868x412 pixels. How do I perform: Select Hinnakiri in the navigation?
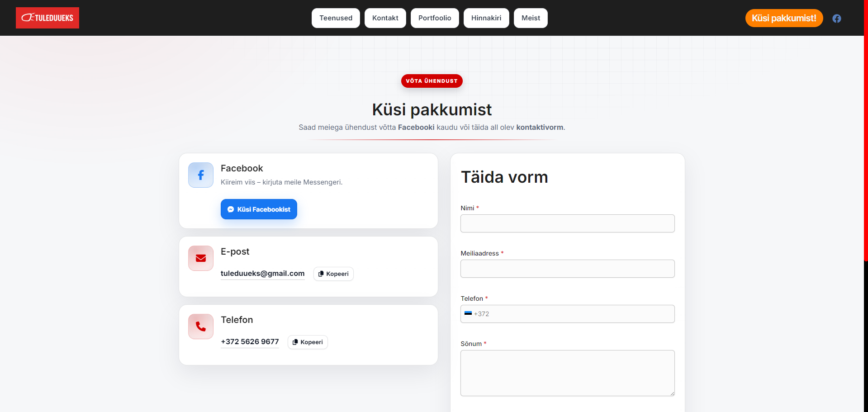[x=486, y=18]
